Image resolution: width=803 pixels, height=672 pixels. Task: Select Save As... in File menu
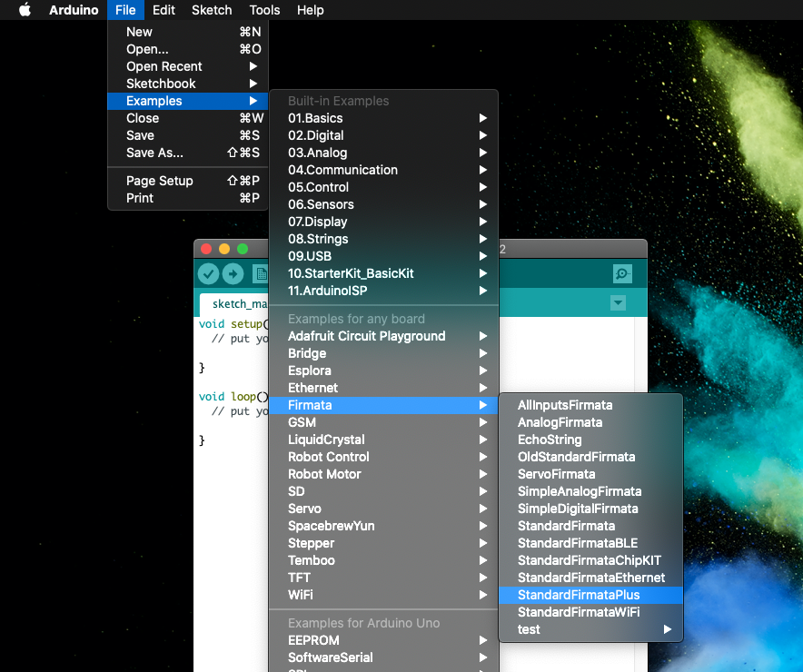coord(154,153)
